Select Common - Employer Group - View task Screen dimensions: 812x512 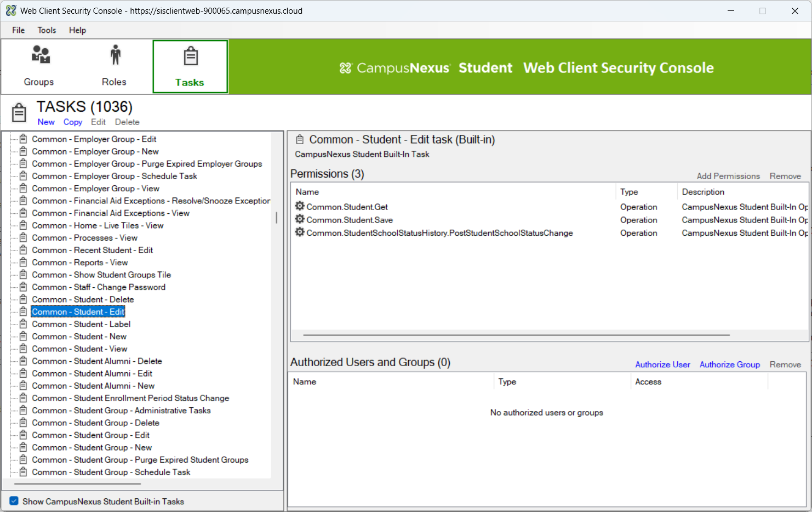click(96, 188)
